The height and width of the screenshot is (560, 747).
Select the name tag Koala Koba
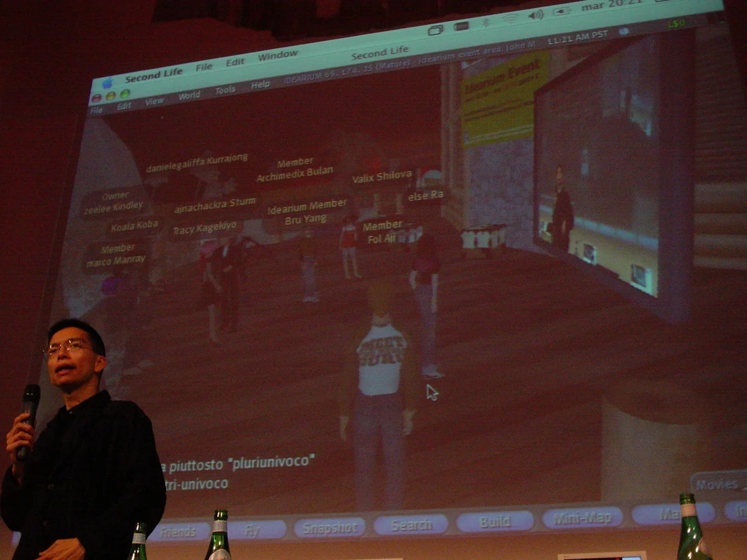[x=134, y=226]
